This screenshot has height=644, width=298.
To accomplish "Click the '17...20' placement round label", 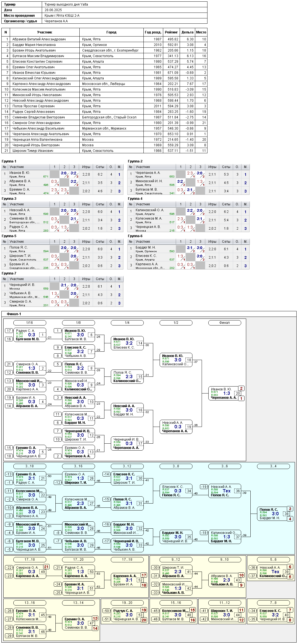I will click(78, 560).
